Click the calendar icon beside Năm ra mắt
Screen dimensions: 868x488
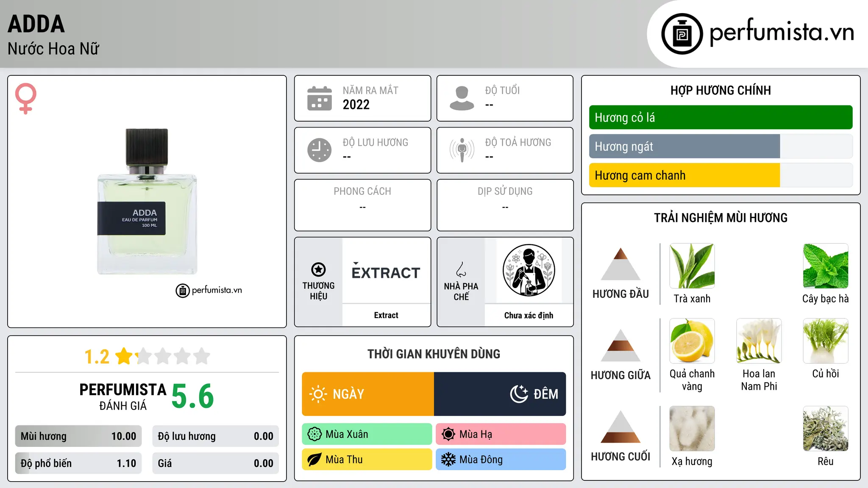pyautogui.click(x=320, y=98)
